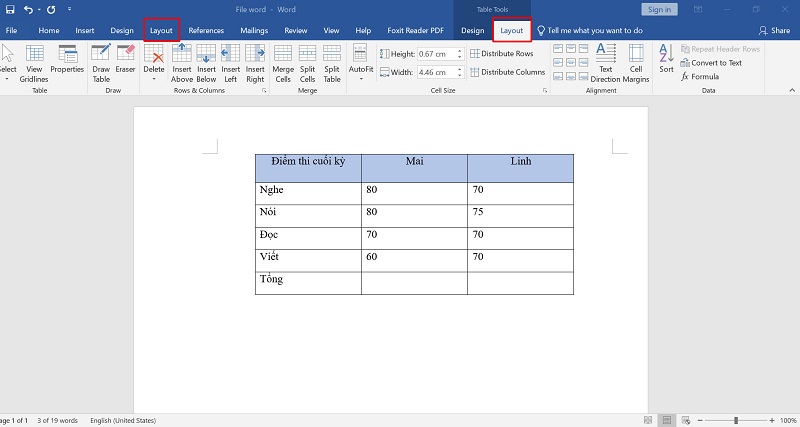This screenshot has width=800, height=427.
Task: Click the Share button
Action: coord(774,31)
